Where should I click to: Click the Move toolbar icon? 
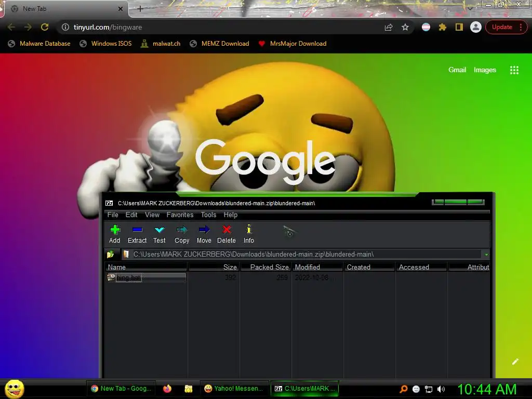(204, 234)
